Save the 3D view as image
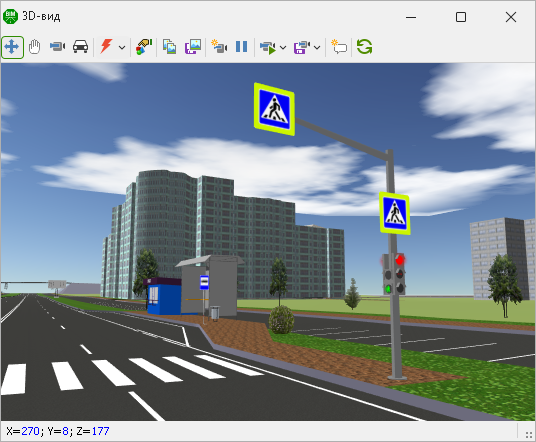 click(193, 46)
